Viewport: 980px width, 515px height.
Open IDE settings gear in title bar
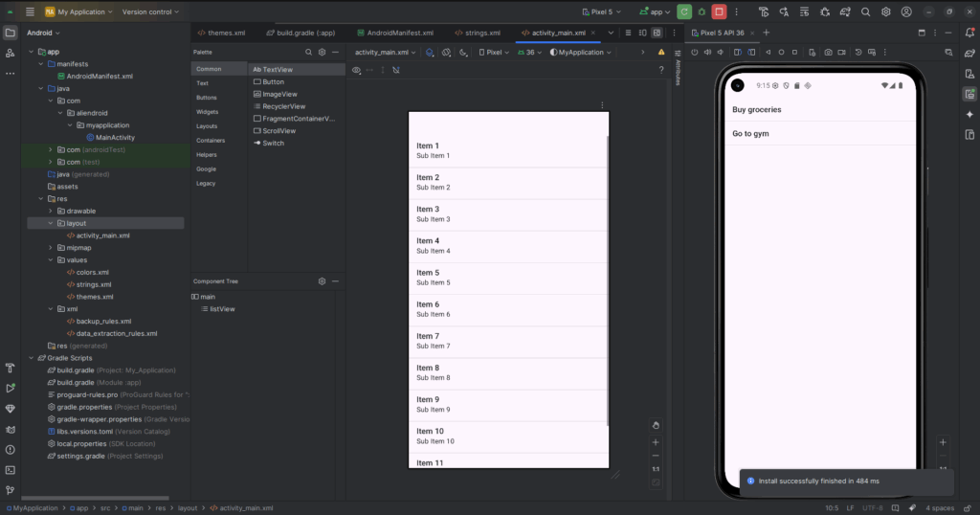(885, 11)
